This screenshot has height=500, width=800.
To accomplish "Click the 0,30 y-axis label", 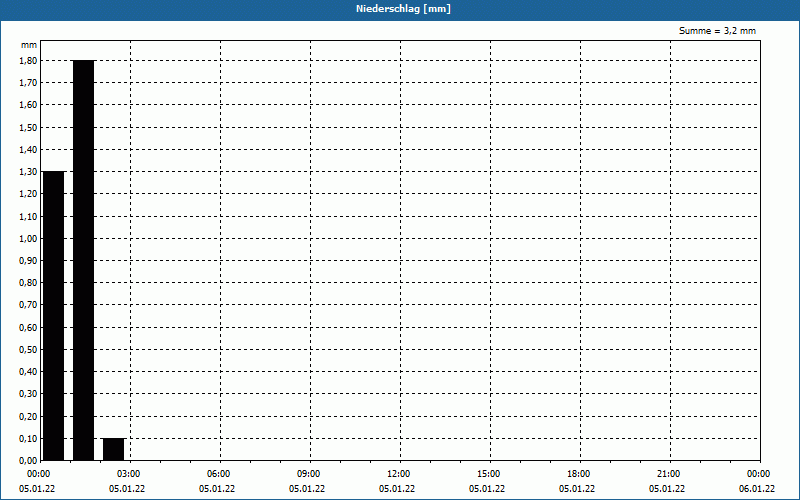I will click(x=28, y=394).
